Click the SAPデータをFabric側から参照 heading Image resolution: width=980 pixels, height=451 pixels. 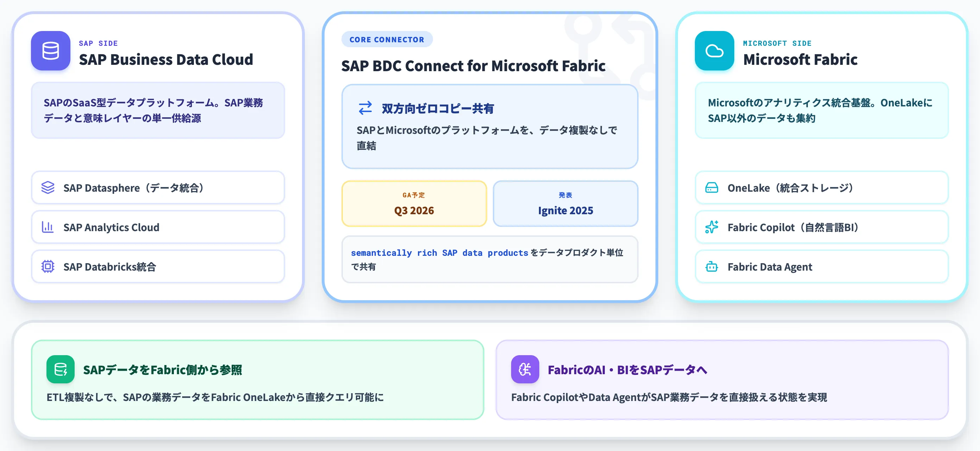(162, 370)
